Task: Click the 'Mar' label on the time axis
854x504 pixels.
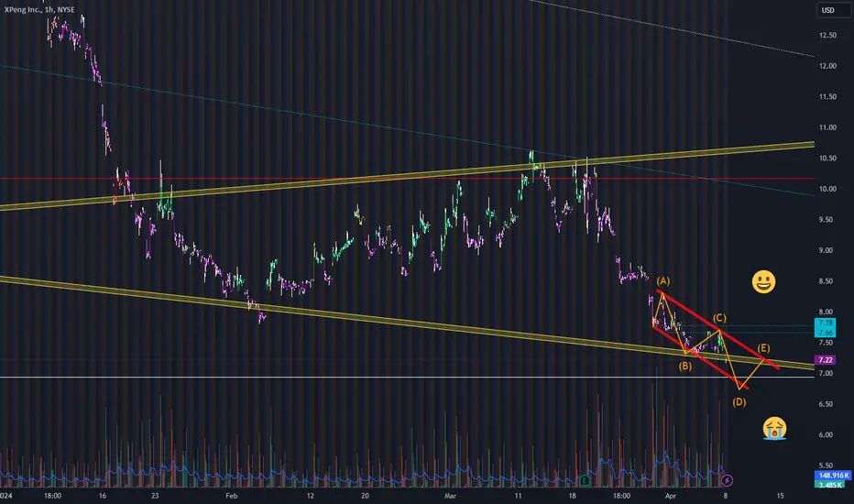Action: (x=450, y=496)
